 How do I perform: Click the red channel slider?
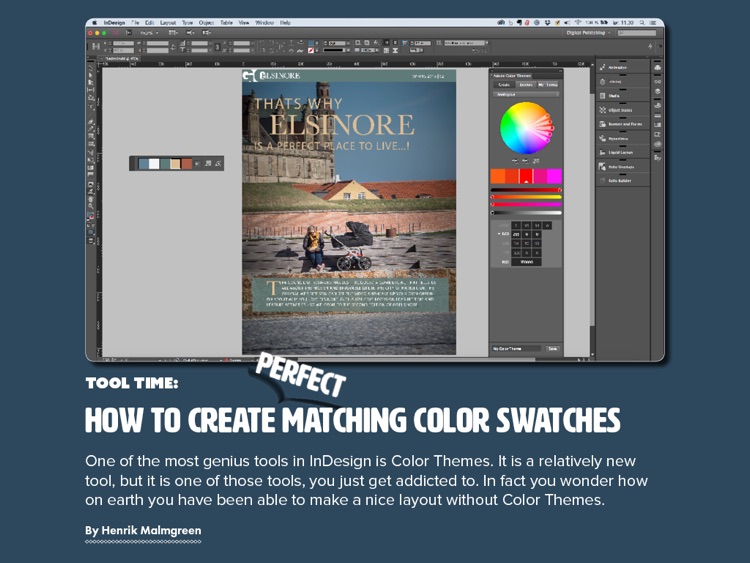tap(526, 190)
